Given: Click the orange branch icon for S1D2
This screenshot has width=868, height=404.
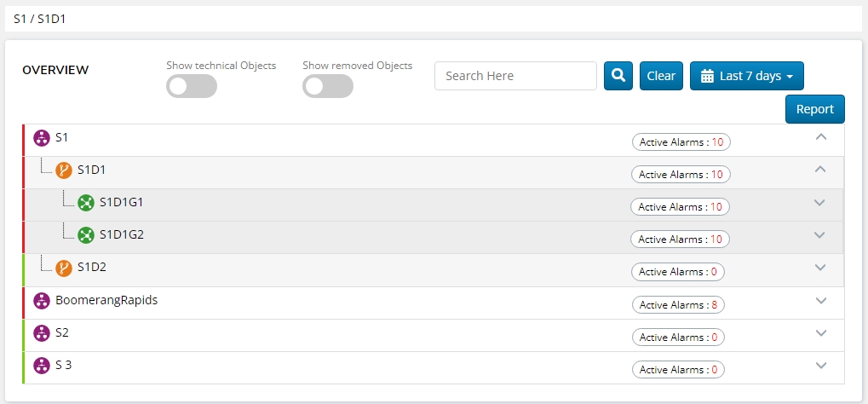Looking at the screenshot, I should (x=64, y=268).
